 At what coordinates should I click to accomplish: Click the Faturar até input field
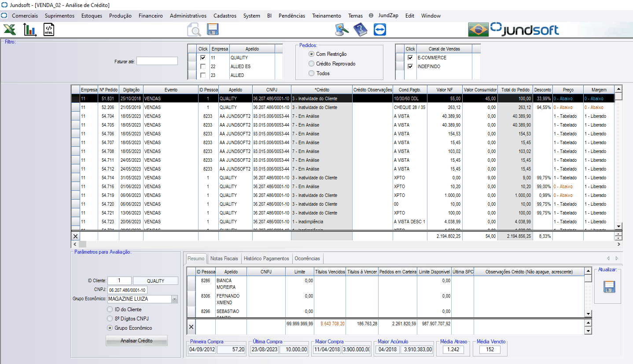[x=157, y=61]
